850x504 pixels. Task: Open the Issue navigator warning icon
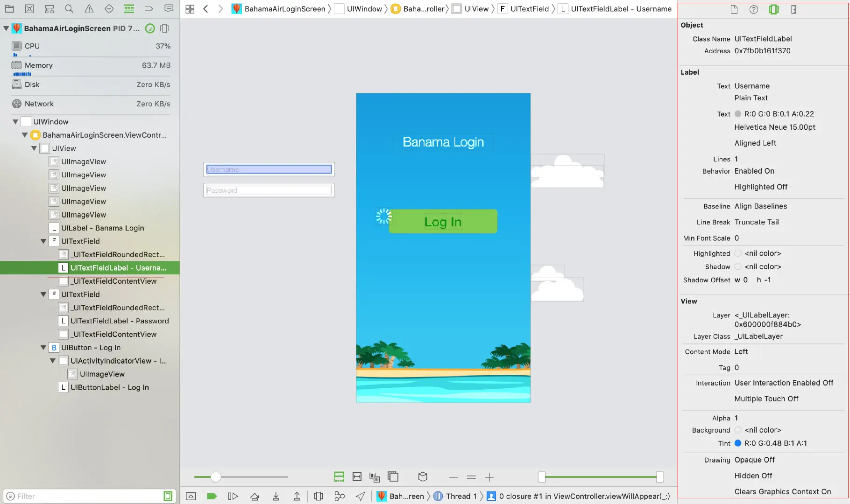point(89,9)
